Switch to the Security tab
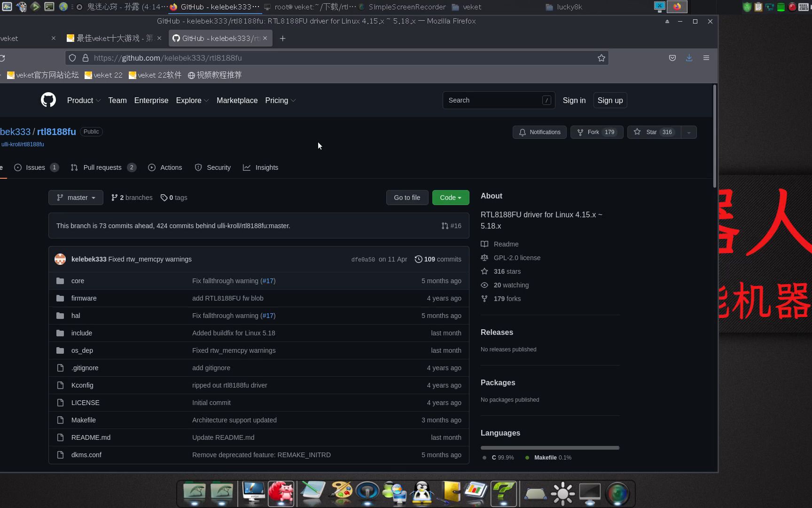Viewport: 812px width, 508px height. (x=212, y=167)
